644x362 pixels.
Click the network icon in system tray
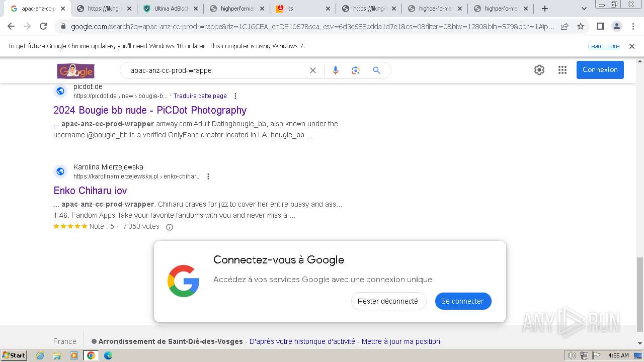(x=584, y=355)
